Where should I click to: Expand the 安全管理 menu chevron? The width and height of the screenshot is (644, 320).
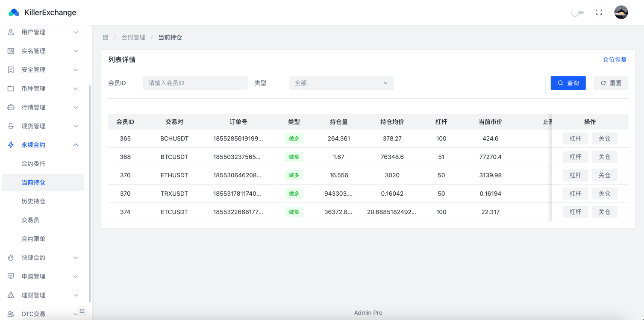[x=76, y=70]
